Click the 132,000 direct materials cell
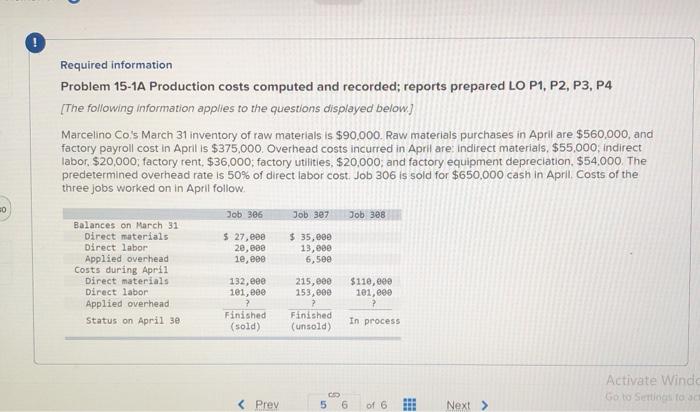The image size is (700, 412). pos(247,281)
